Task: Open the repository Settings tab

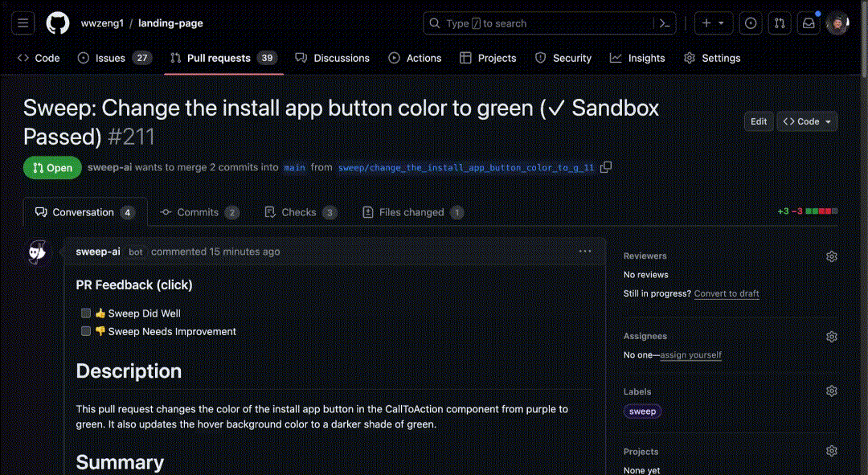Action: pos(712,58)
